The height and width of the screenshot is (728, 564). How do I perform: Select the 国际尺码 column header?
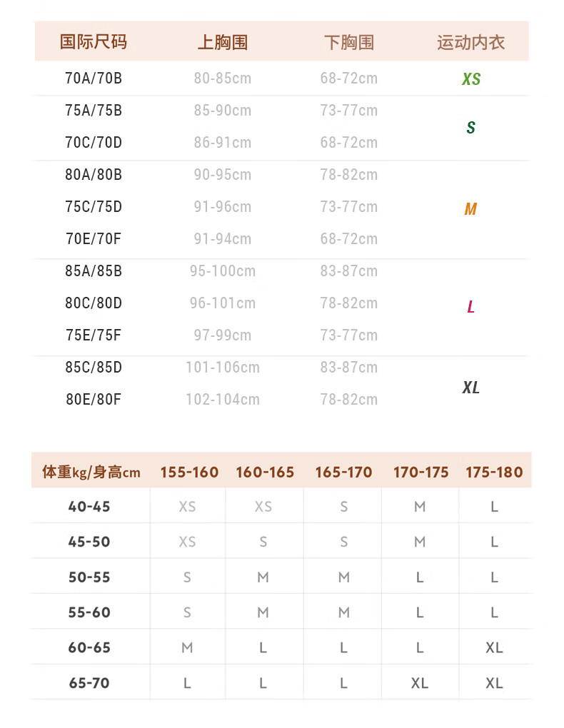(x=93, y=42)
